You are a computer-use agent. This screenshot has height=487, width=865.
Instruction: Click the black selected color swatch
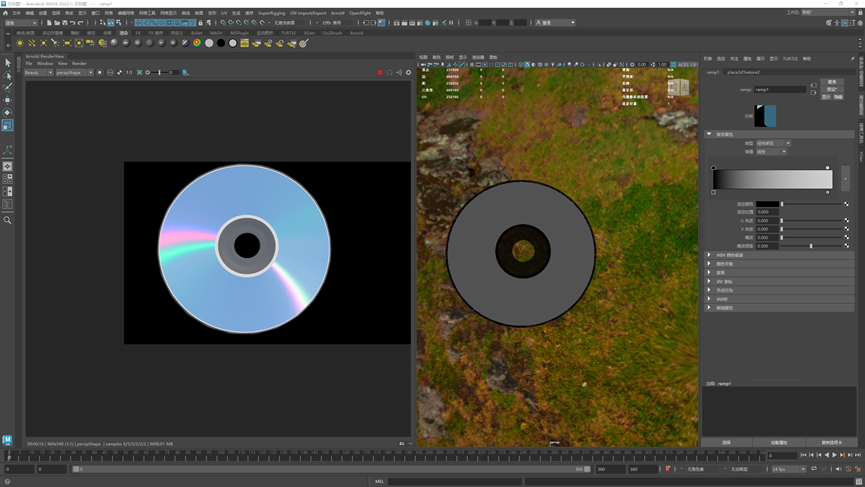click(x=767, y=204)
